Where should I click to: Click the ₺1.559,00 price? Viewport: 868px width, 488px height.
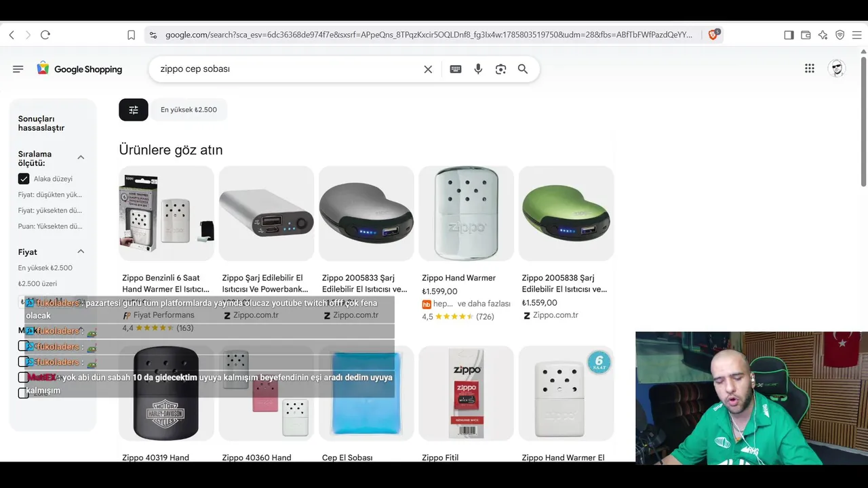click(540, 303)
